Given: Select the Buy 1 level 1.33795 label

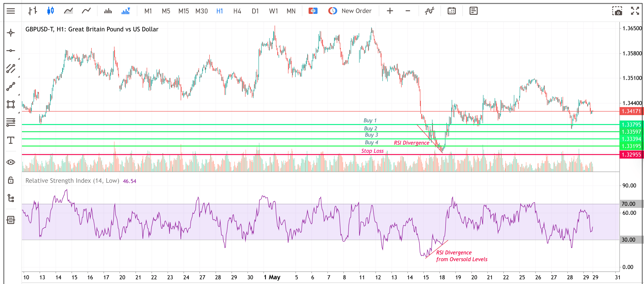Looking at the screenshot, I should pos(631,125).
